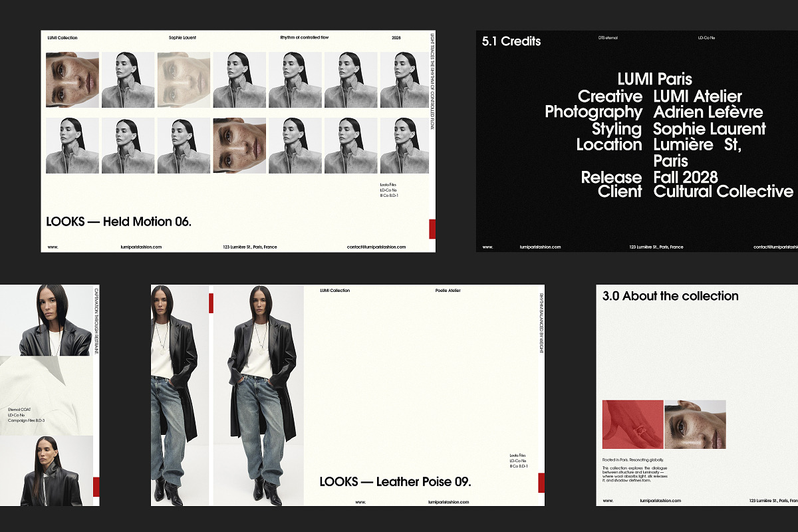Click '123 Lumière St., Paris, France' on Credits slide
798x532 pixels.
(x=656, y=247)
